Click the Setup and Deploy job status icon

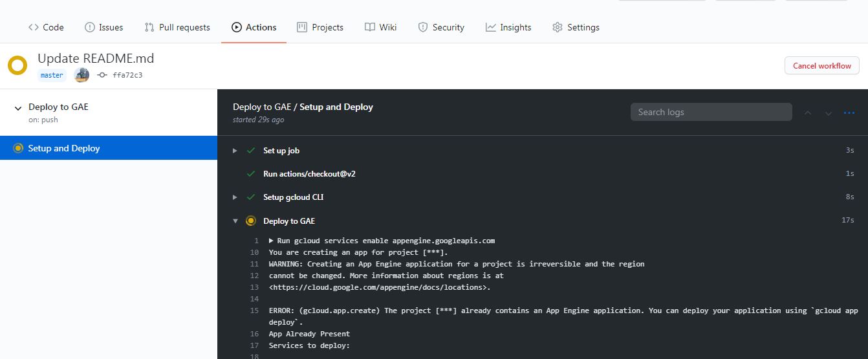[18, 148]
